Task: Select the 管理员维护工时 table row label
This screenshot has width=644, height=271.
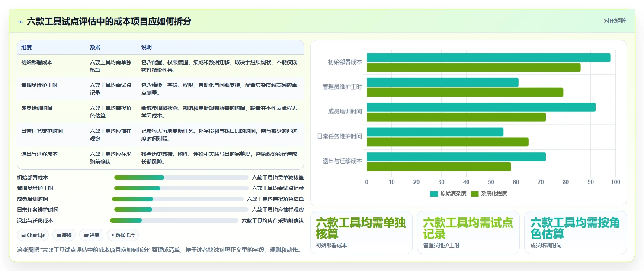Action: [x=39, y=85]
